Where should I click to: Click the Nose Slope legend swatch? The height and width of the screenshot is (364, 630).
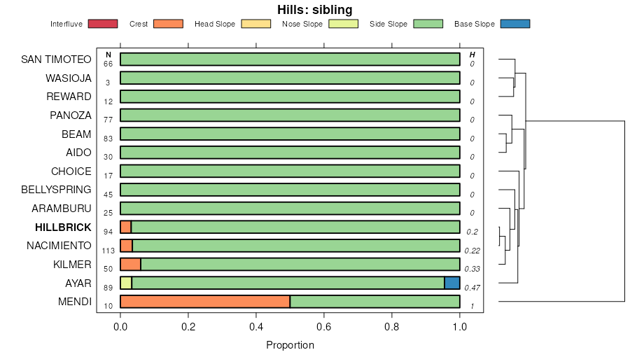point(342,24)
